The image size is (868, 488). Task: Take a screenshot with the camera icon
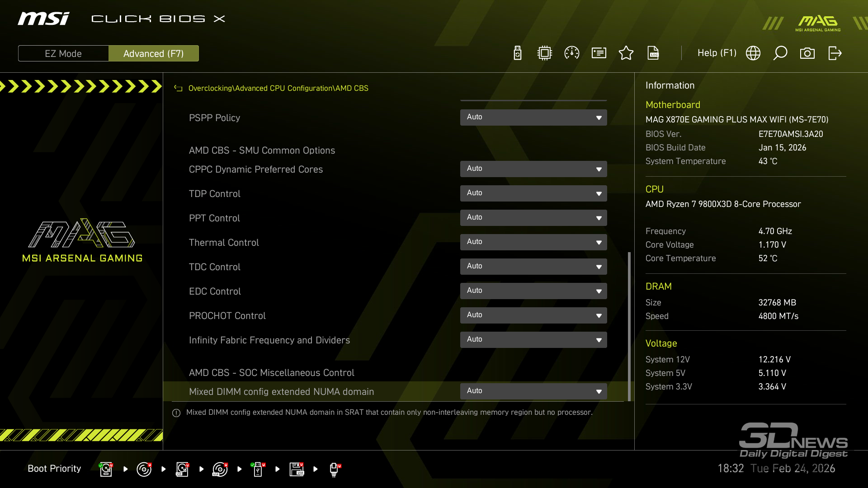coord(807,53)
